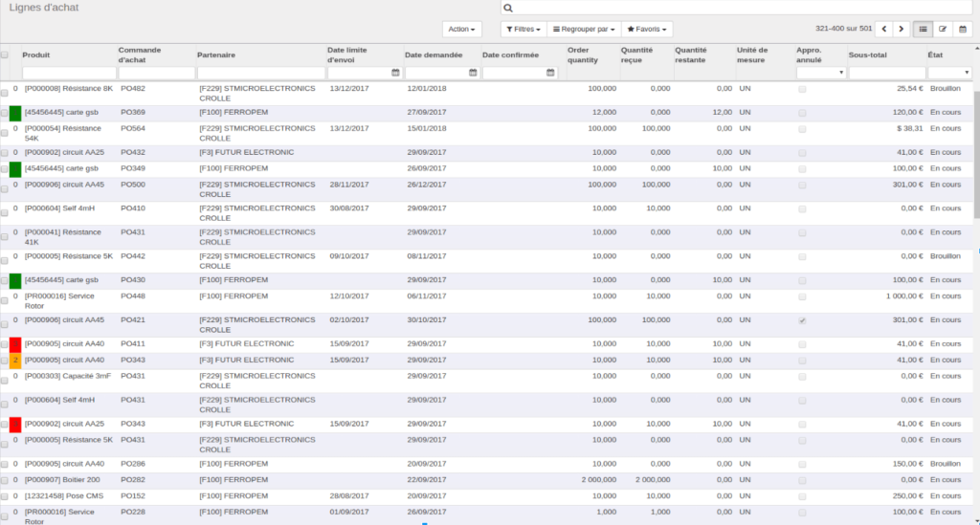Select row checkbox for PO448 Service Rotor
The image size is (980, 525).
click(5, 301)
